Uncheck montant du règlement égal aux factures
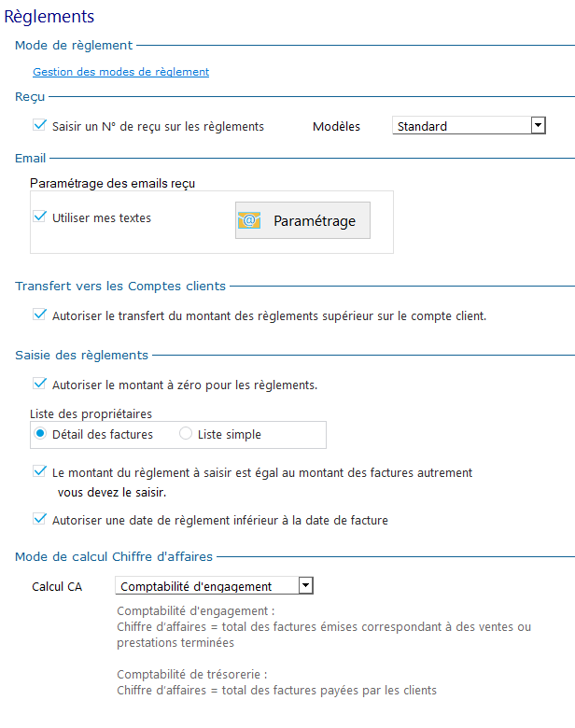 (40, 471)
